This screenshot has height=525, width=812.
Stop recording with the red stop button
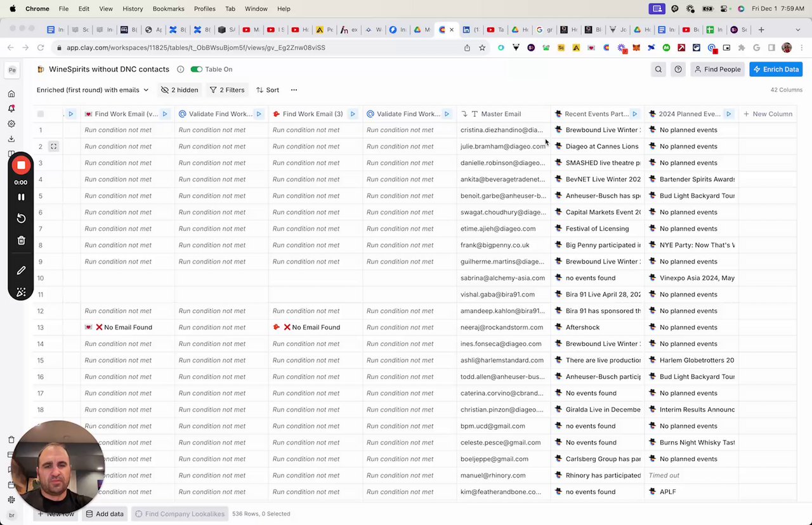point(21,165)
